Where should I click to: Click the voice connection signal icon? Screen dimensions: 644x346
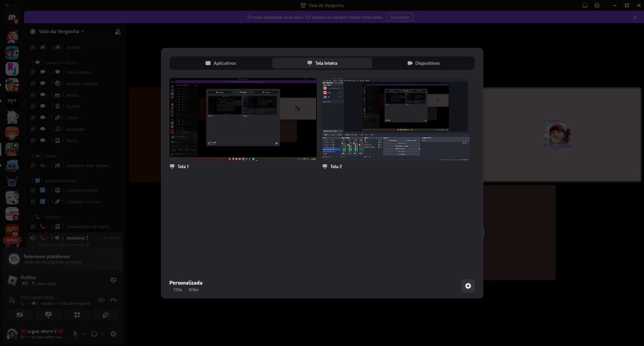12,300
